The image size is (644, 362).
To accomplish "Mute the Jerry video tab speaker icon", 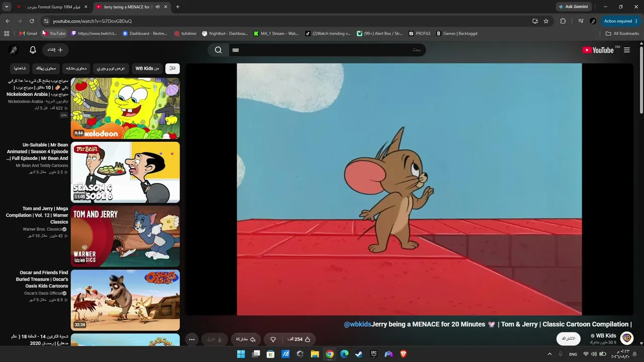I will 157,7.
